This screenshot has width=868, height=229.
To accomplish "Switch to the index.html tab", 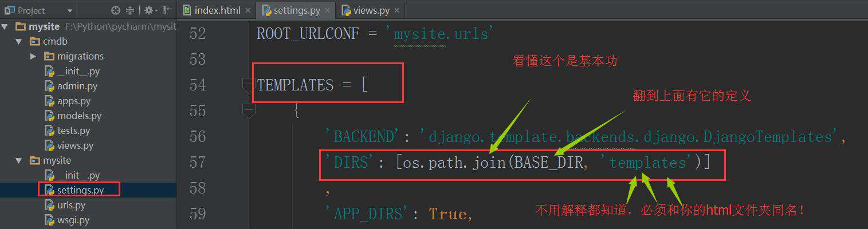I will coord(217,10).
